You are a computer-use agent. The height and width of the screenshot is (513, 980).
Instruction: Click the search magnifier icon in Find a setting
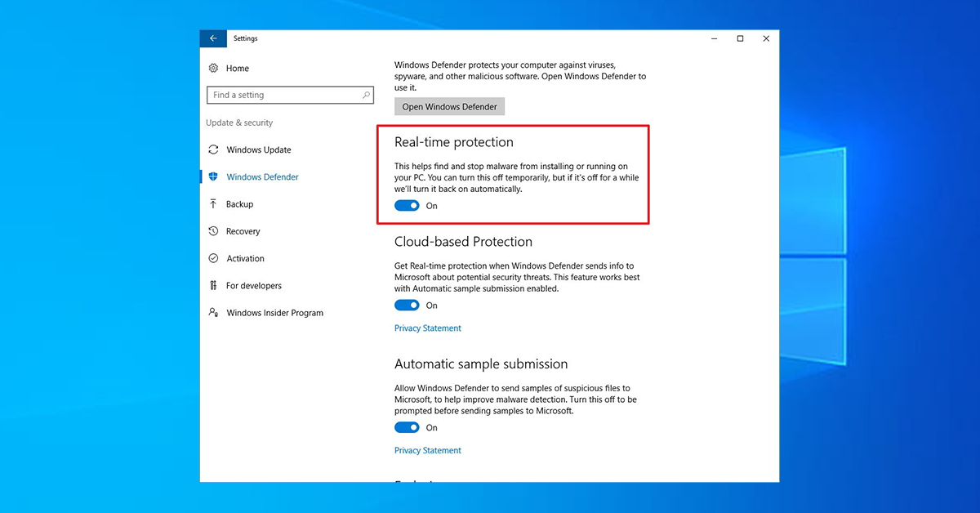366,96
